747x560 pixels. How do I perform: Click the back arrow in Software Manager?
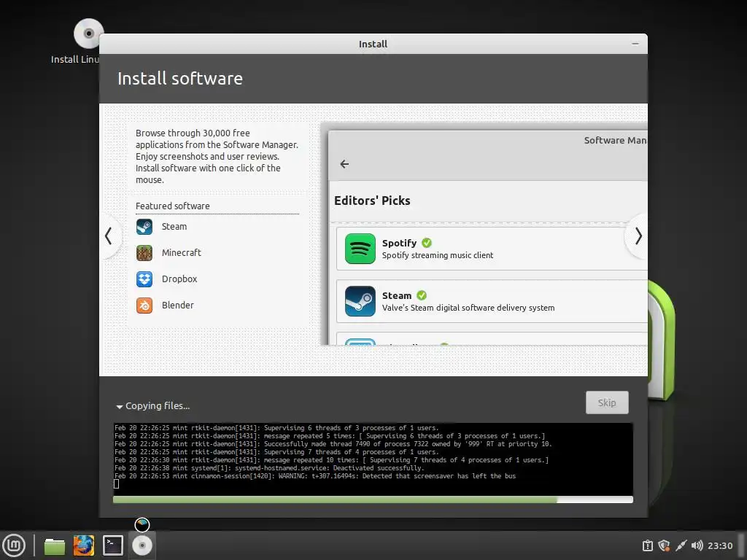(344, 164)
